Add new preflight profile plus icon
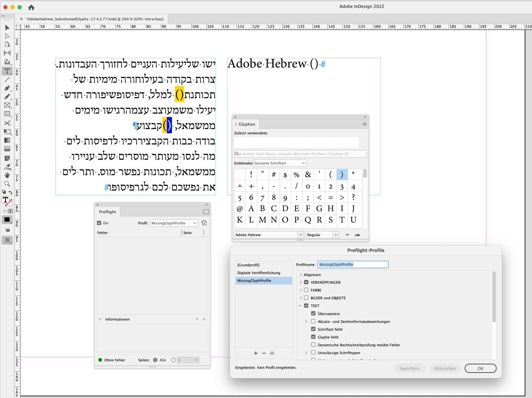The image size is (532, 398). pyautogui.click(x=256, y=353)
